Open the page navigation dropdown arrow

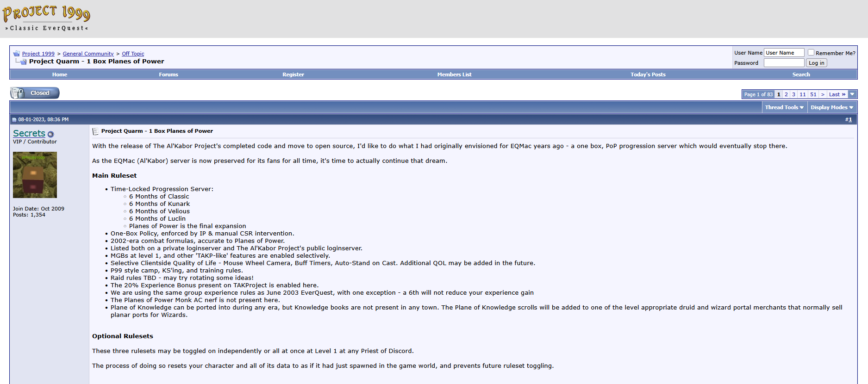pos(852,94)
